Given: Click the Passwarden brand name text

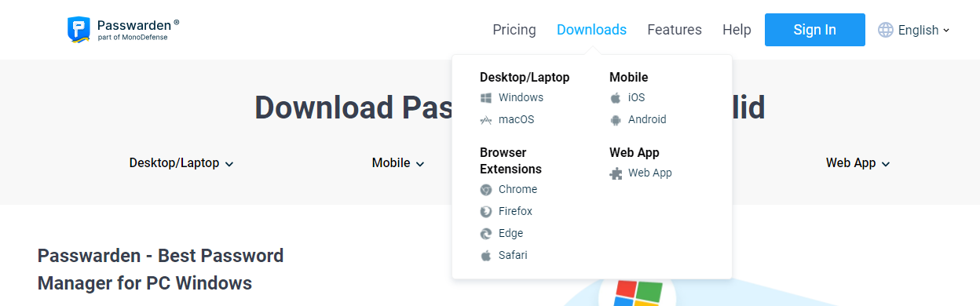Looking at the screenshot, I should (x=135, y=25).
